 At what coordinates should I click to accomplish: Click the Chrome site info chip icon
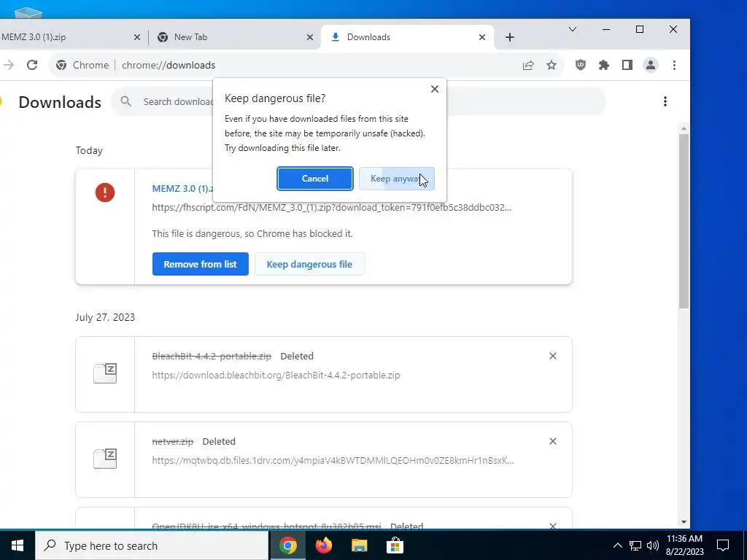tap(61, 65)
